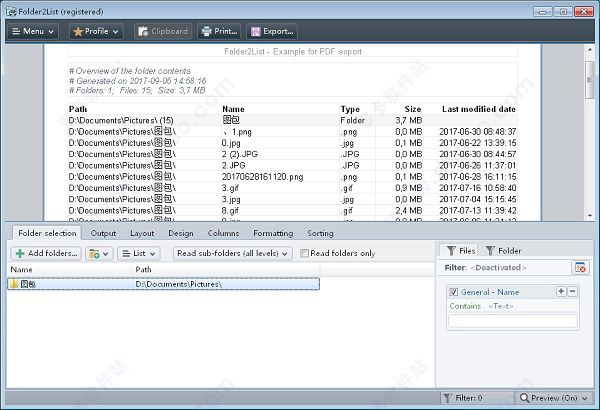600x410 pixels.
Task: Open the Profile dropdown
Action: [96, 31]
